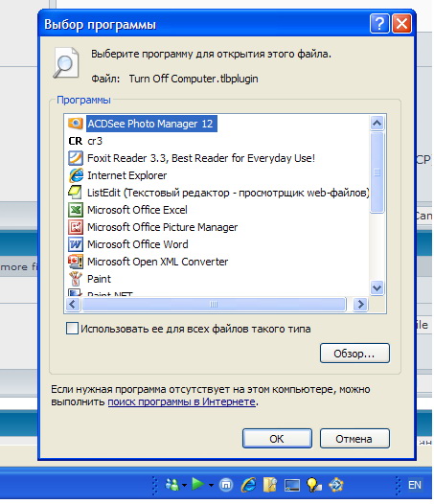Image resolution: width=434 pixels, height=504 pixels.
Task: Click the light bulb taskbar icon
Action: pyautogui.click(x=314, y=485)
